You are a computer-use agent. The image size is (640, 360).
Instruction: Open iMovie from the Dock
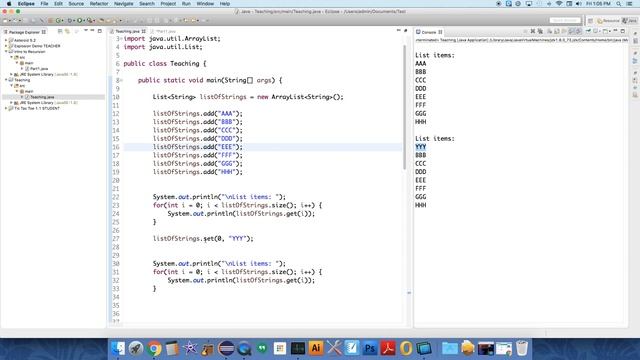190,348
